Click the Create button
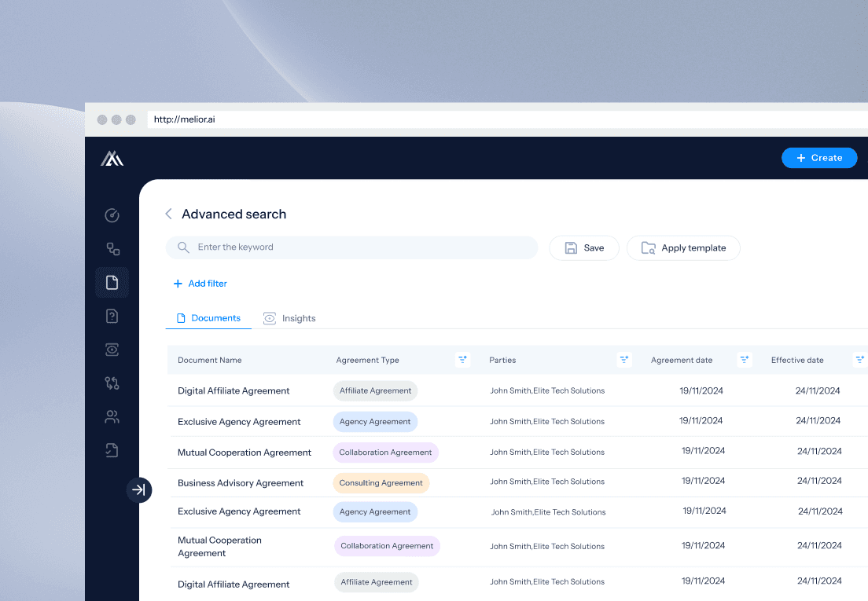Screen dimensions: 868x601 819,158
